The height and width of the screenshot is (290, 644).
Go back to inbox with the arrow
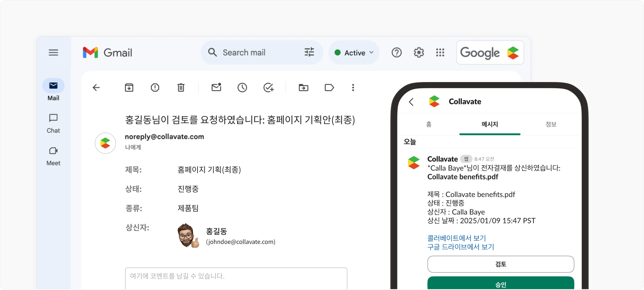pyautogui.click(x=96, y=88)
